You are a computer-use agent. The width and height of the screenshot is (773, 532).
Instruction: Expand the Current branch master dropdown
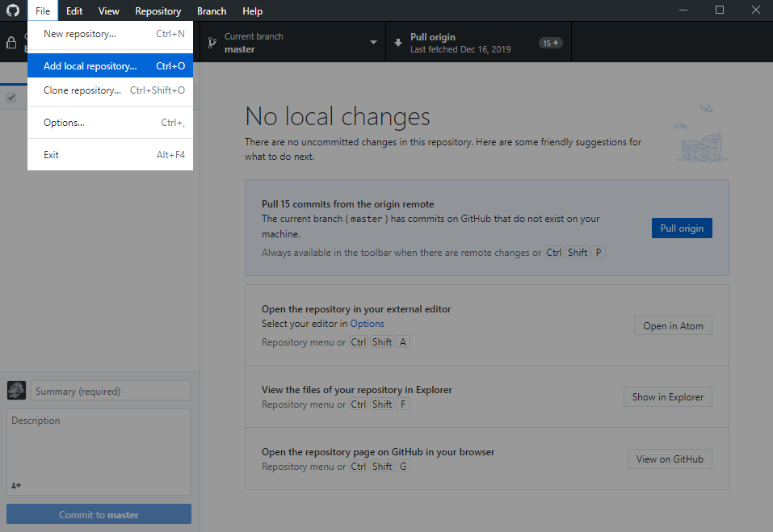point(293,42)
